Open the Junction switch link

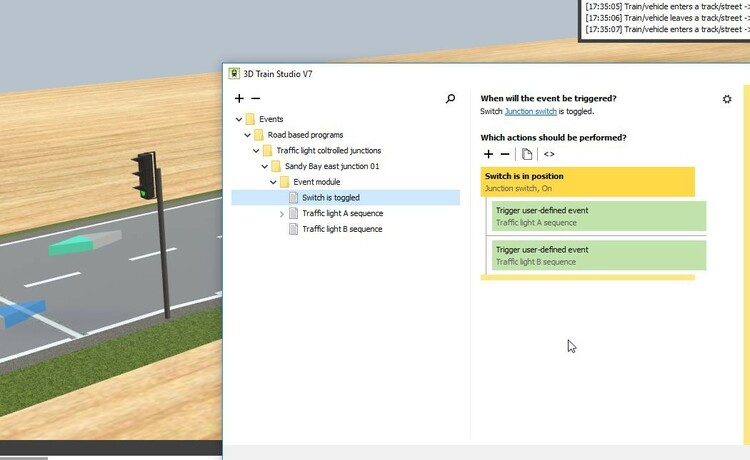click(x=530, y=111)
